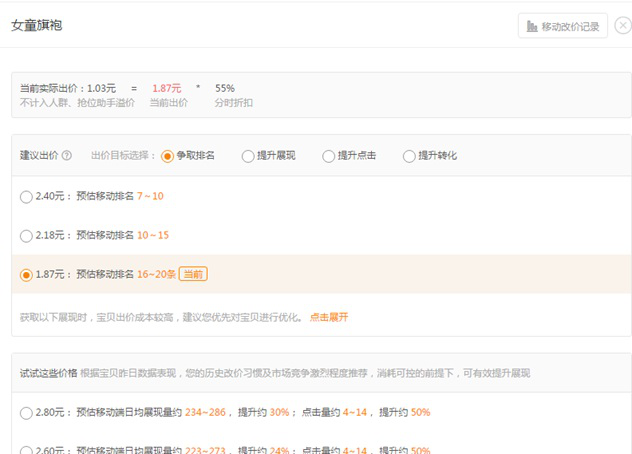
Task: Select the 争取排名 bidding goal
Action: [167, 156]
